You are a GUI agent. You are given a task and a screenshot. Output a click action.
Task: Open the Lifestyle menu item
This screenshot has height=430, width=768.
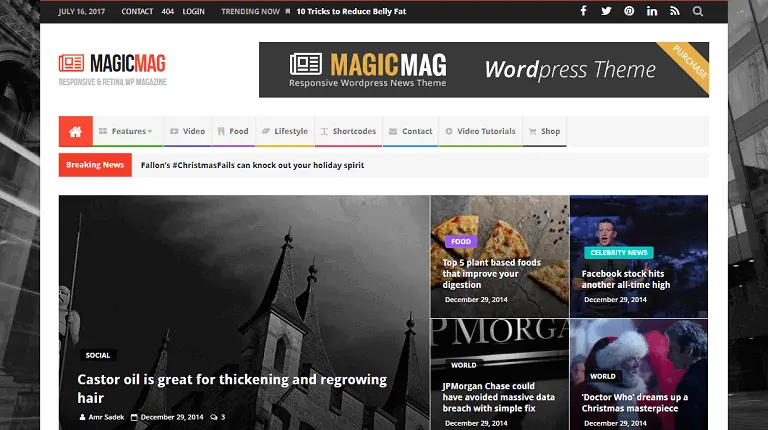(285, 131)
